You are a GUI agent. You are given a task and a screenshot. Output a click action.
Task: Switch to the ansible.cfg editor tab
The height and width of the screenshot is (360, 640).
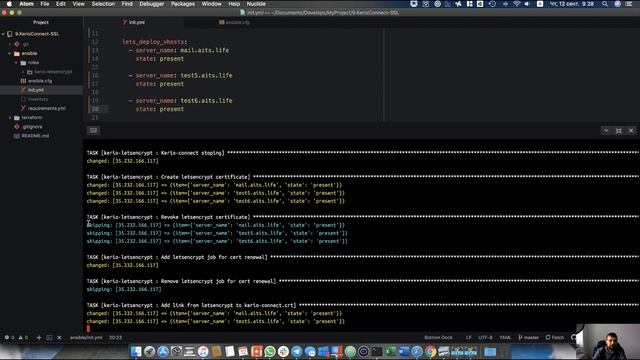(234, 22)
